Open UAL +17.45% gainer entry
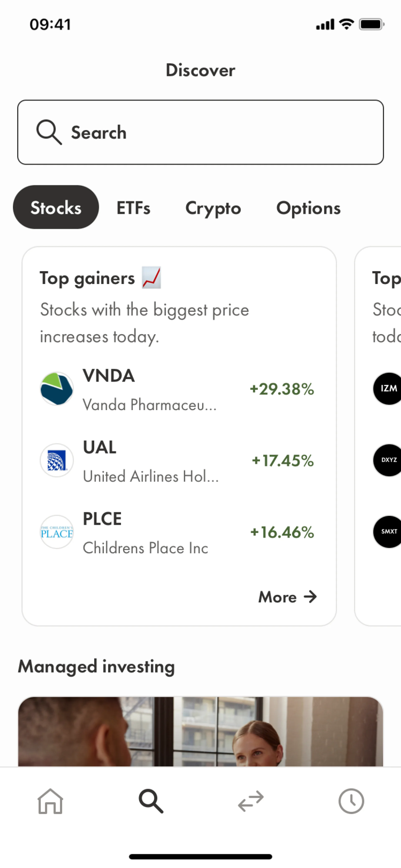 [x=179, y=461]
